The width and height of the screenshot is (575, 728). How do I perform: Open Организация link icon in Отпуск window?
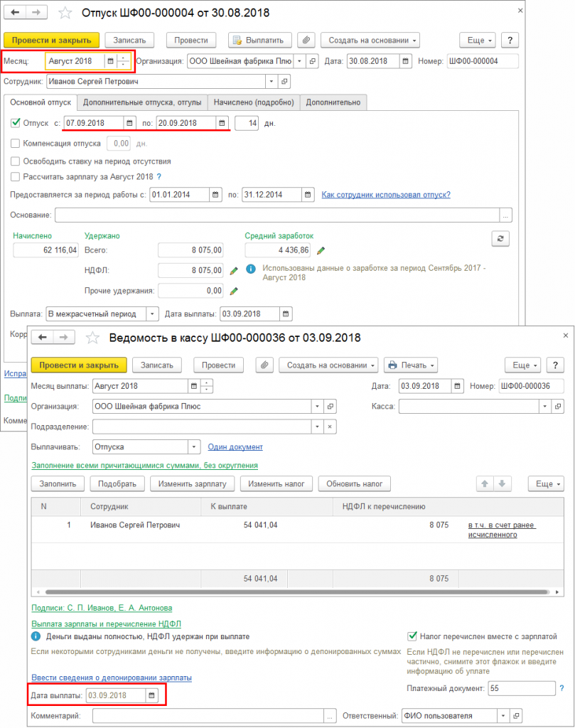(312, 61)
